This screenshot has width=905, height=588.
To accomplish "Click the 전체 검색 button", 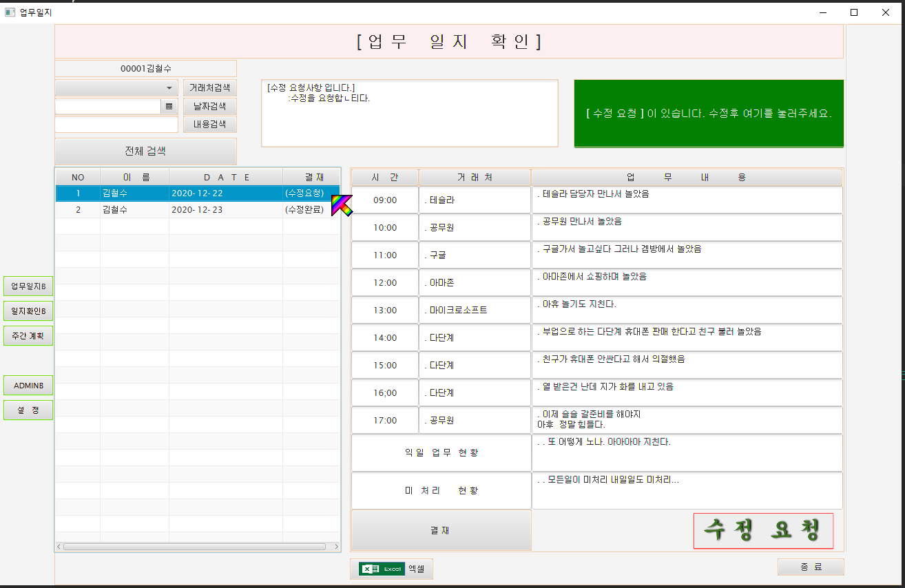I will [145, 151].
